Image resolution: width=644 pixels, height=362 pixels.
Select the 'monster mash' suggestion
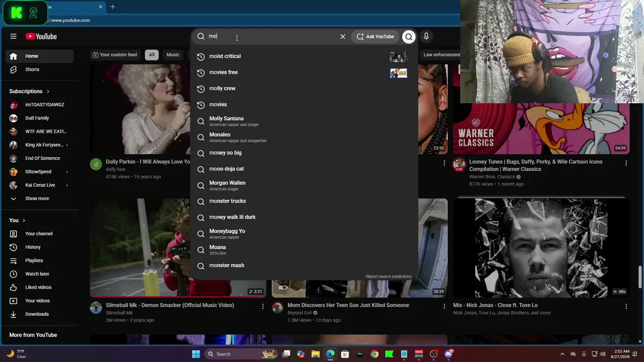[304, 265]
